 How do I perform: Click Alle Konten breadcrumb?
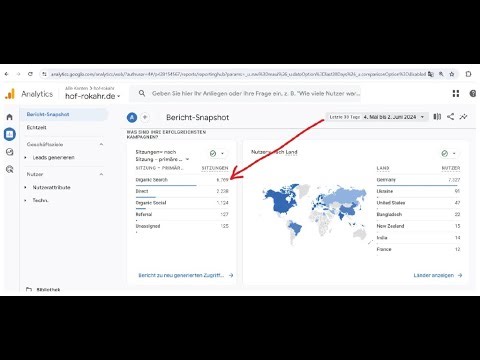[x=76, y=88]
